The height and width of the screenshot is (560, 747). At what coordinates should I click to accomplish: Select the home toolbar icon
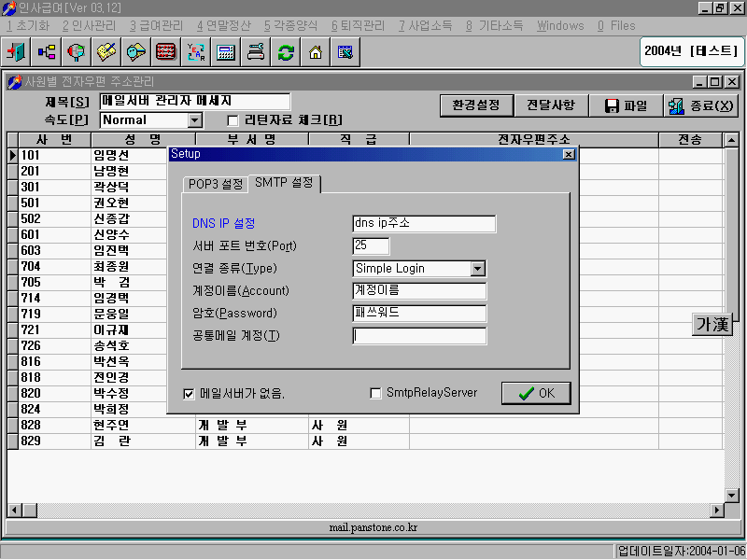pyautogui.click(x=316, y=52)
